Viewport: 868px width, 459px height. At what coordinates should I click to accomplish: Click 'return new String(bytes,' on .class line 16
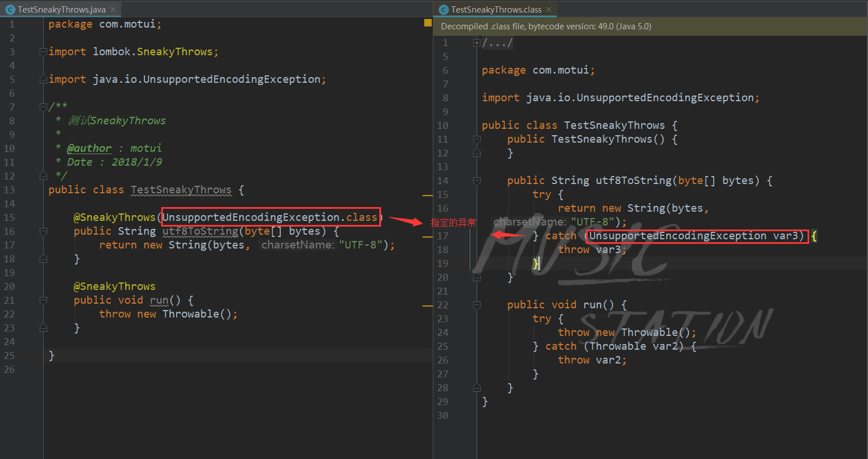click(633, 208)
